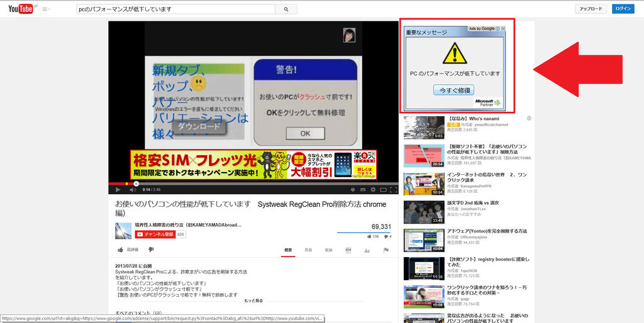Click the info icon beside Who's nanami
Image resolution: width=644 pixels, height=323 pixels.
pos(529,119)
